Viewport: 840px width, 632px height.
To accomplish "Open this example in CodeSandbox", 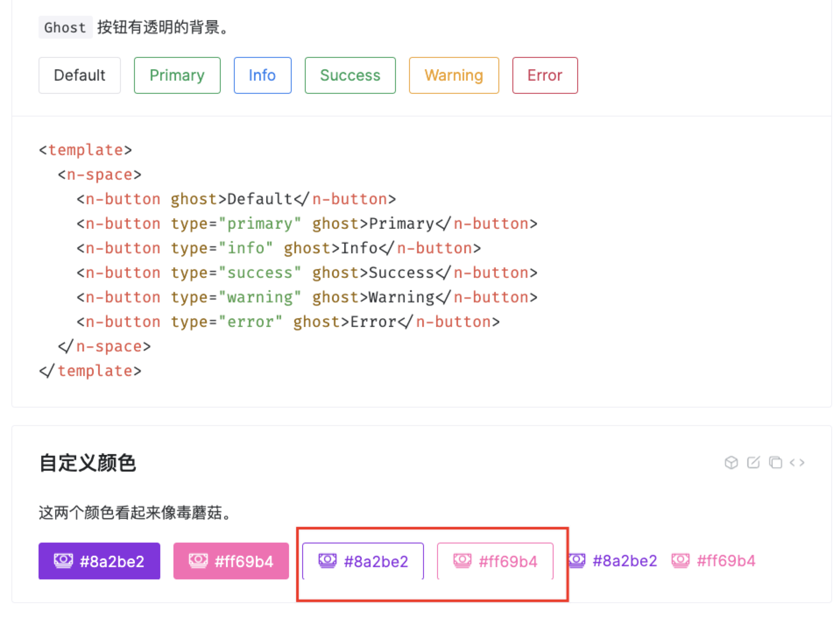I will [x=731, y=462].
